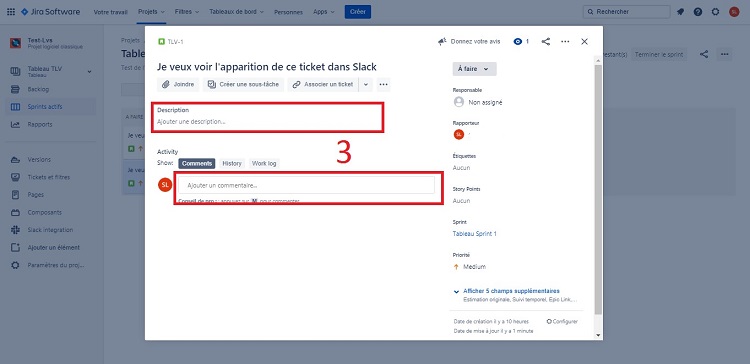Click the dialog's vertical scrollbar

click(x=598, y=189)
